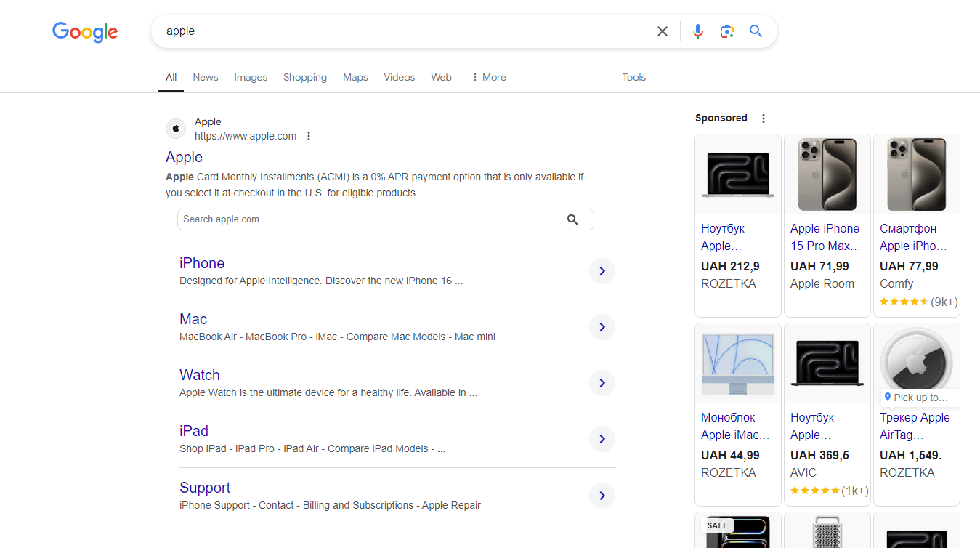The width and height of the screenshot is (980, 548).
Task: Click the Mac Pro tower product thumbnail
Action: 827,531
